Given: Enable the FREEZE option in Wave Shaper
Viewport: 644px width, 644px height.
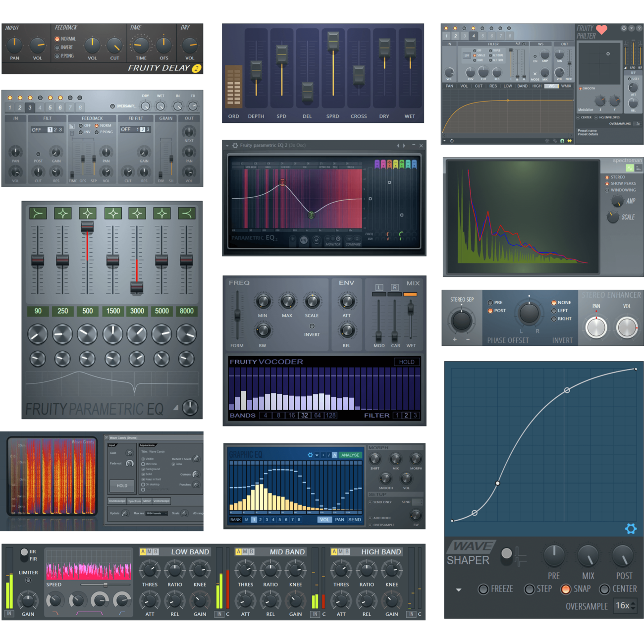Looking at the screenshot, I should [x=483, y=589].
